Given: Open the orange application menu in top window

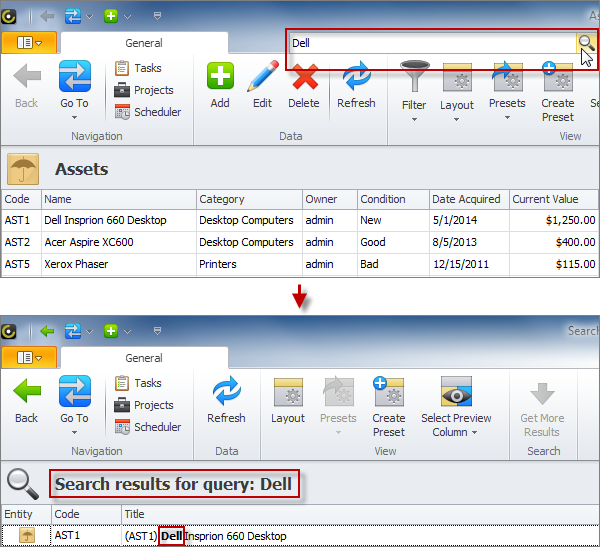Looking at the screenshot, I should coord(29,42).
